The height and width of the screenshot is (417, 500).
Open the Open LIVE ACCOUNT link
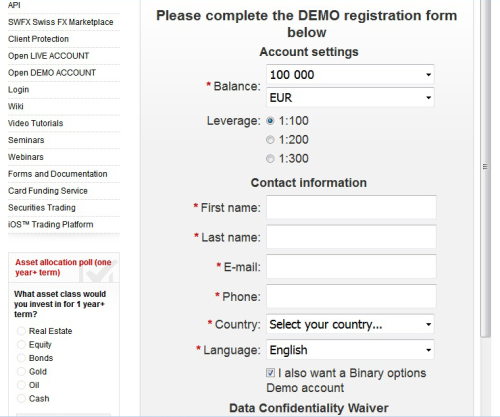coord(49,56)
